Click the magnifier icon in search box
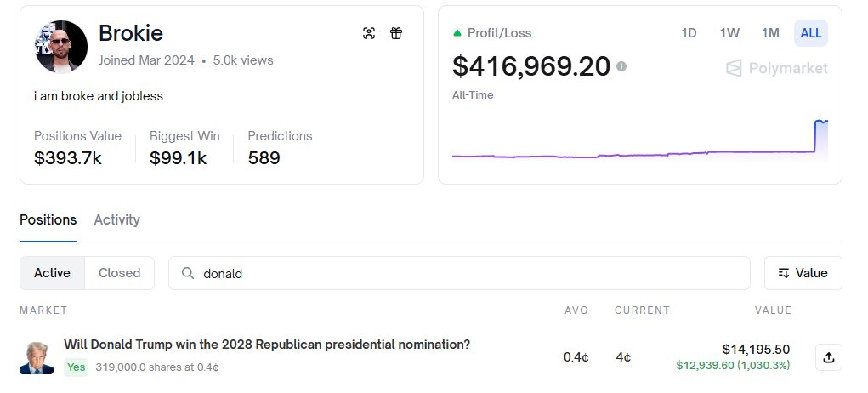 point(186,273)
